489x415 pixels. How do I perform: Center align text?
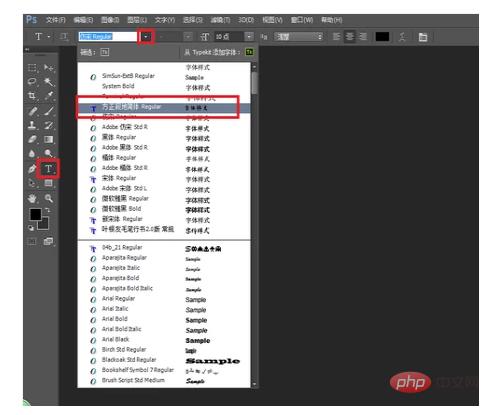(350, 36)
